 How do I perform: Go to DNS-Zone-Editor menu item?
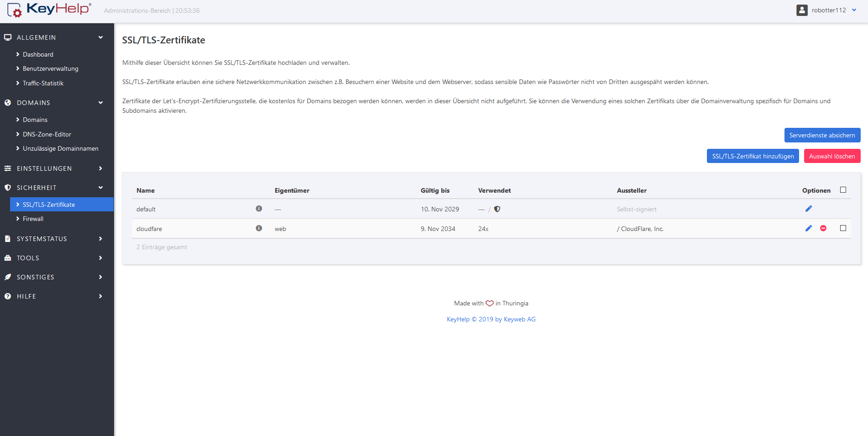47,134
